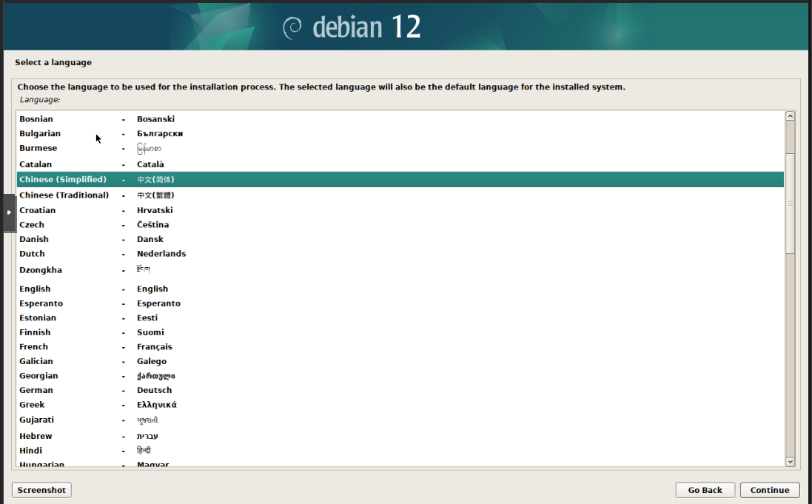Select French language row
This screenshot has width=812, height=504.
[400, 347]
